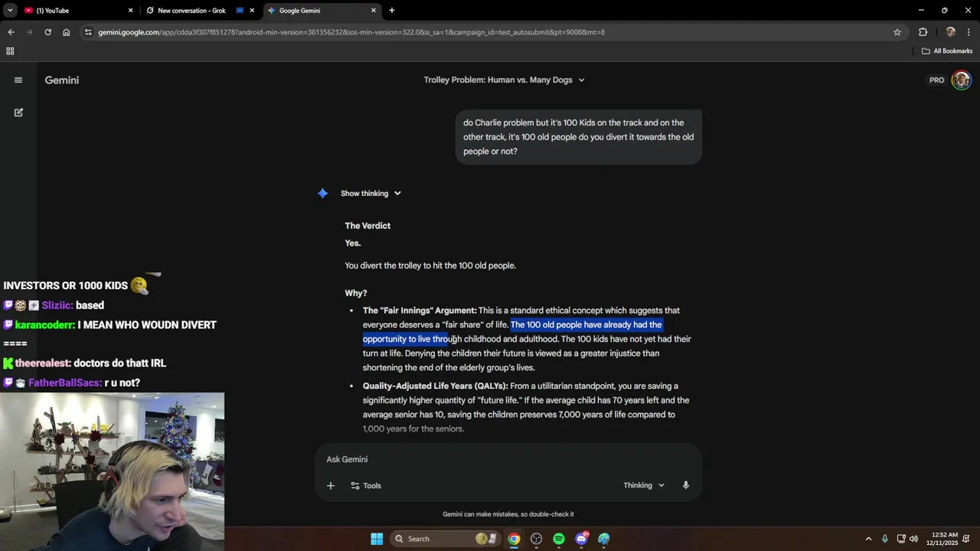Screen dimensions: 980x551
Task: Start a new chat with the edit icon
Action: (x=18, y=112)
